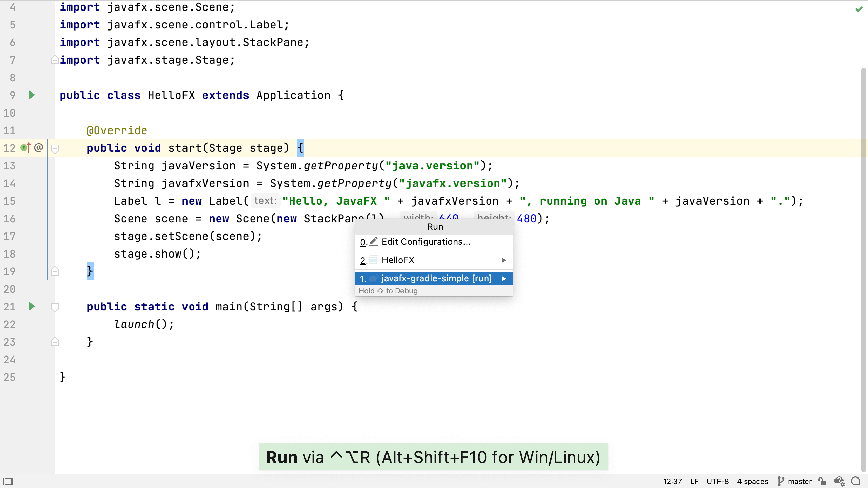Expand the javafx-gradle-simple [run] submenu arrow
The image size is (868, 488).
pyautogui.click(x=504, y=279)
